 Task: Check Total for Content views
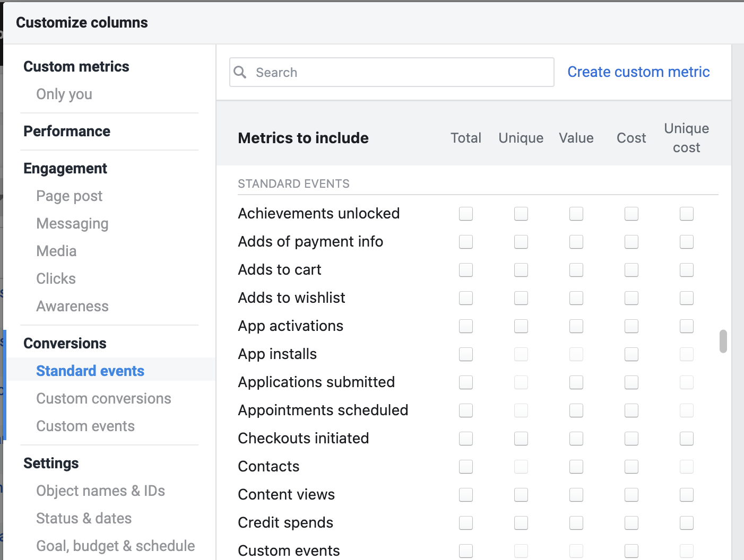[x=466, y=495]
